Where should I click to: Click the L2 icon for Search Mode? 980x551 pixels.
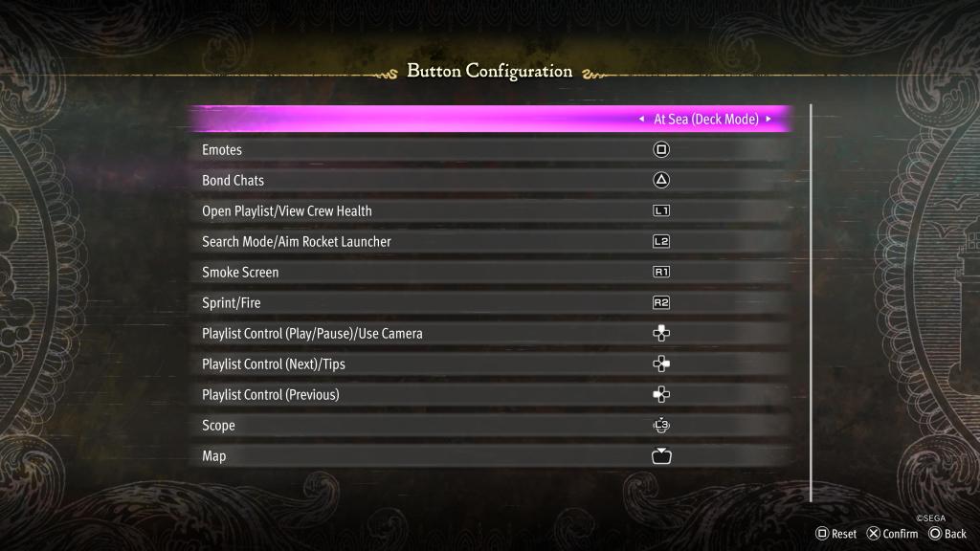coord(660,242)
